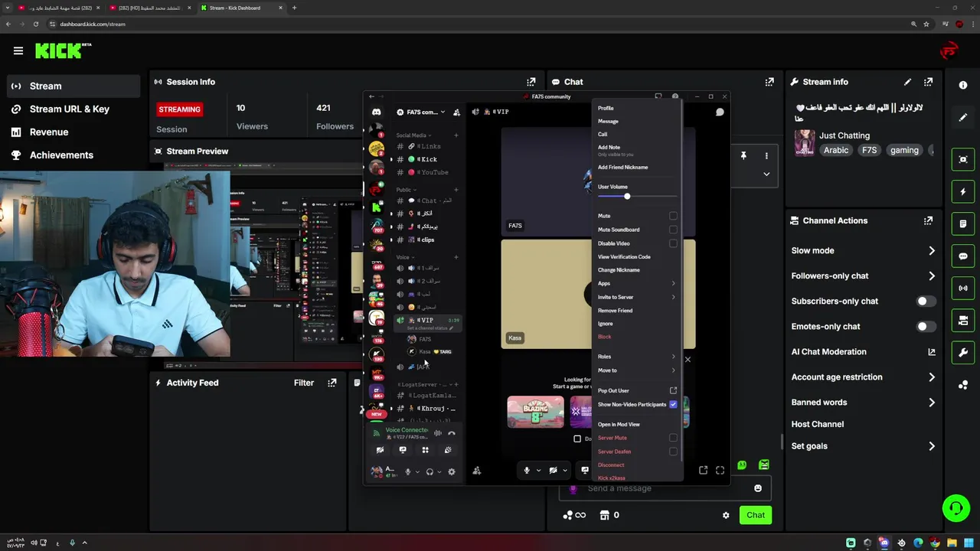The height and width of the screenshot is (551, 980).
Task: Open Discord soundboard button
Action: click(448, 450)
